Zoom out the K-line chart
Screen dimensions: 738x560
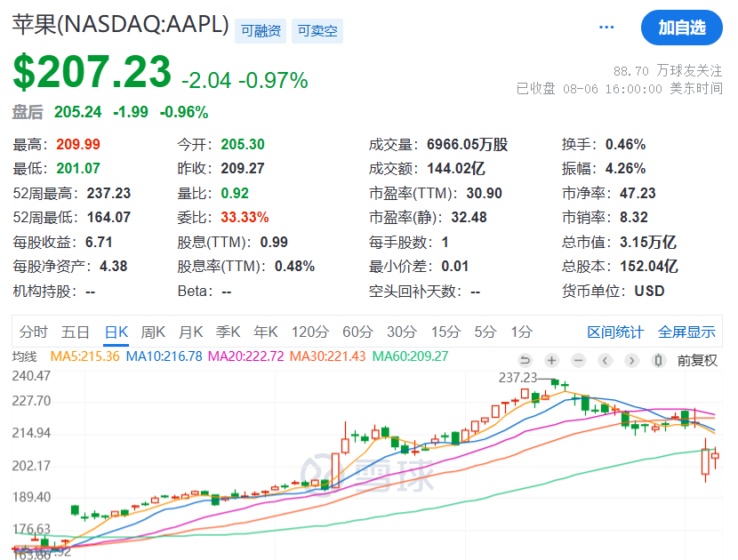pyautogui.click(x=578, y=360)
